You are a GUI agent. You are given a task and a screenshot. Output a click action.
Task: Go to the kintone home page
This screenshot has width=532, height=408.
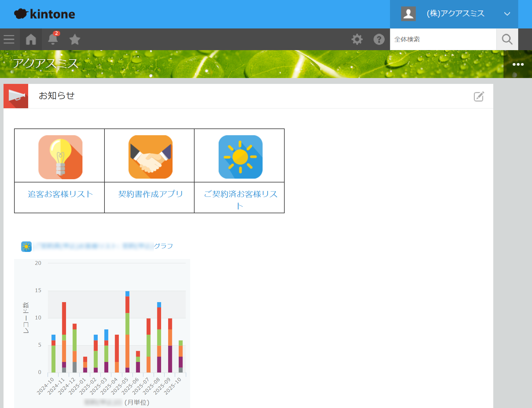point(31,39)
